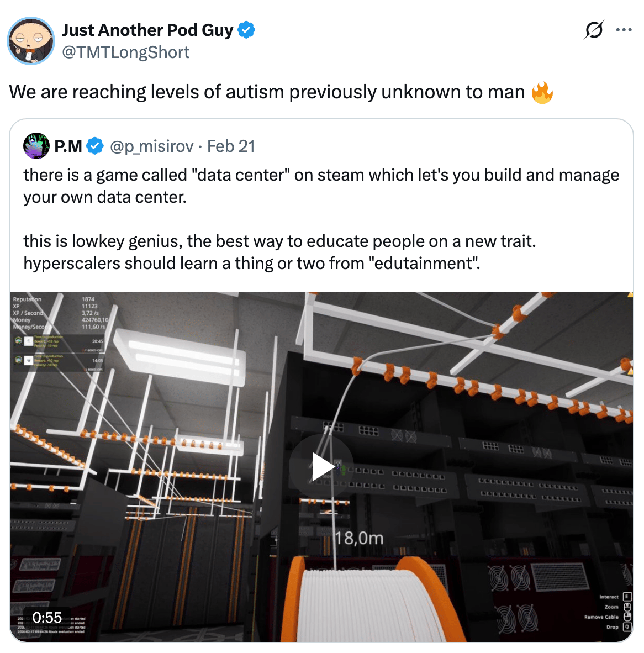Click the Interact E key icon in the video
Screen dimensions: 644x653
[627, 597]
